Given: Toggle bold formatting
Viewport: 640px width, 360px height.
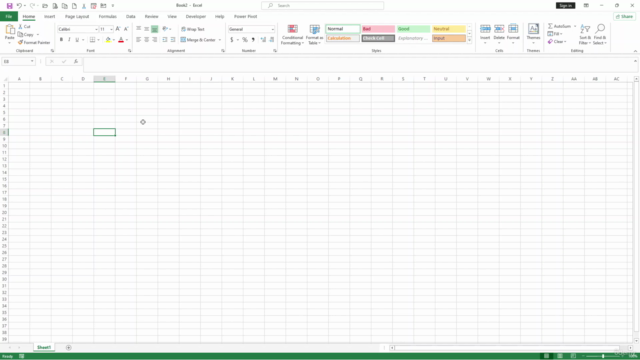Looking at the screenshot, I should (x=61, y=40).
